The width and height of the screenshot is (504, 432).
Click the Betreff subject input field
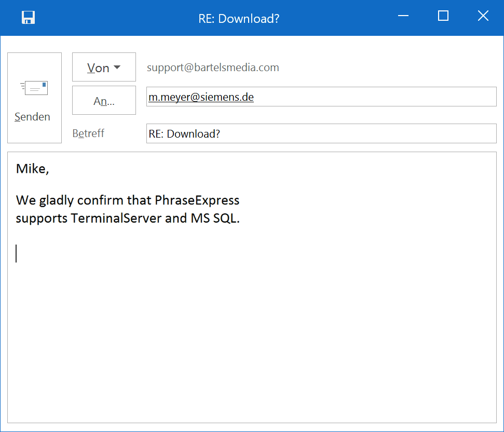321,133
